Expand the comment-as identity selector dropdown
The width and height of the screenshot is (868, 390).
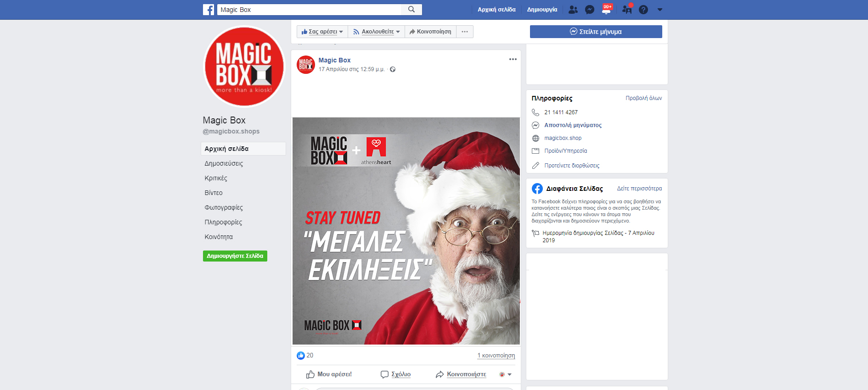pyautogui.click(x=505, y=374)
